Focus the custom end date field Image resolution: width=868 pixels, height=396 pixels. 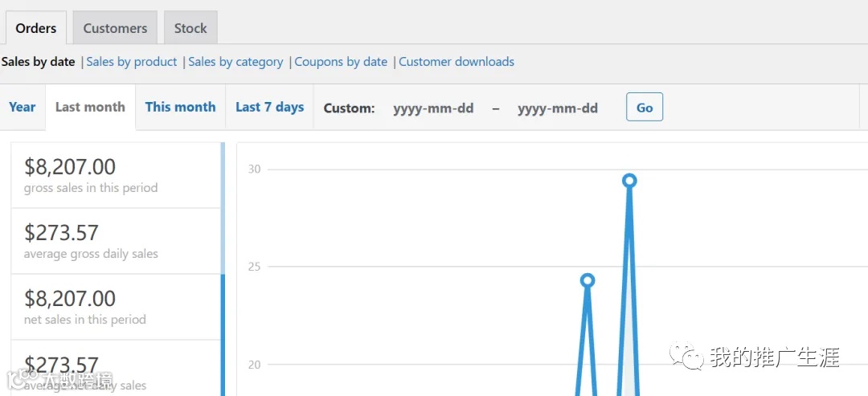[x=558, y=108]
